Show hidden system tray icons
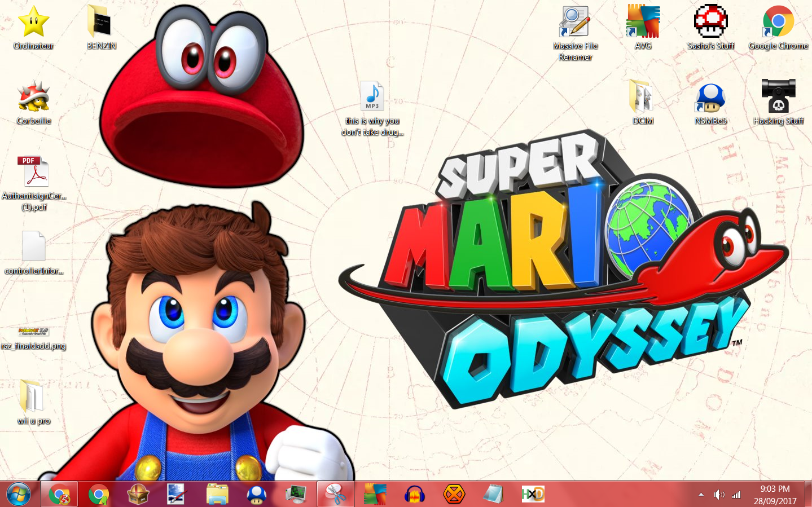Image resolution: width=812 pixels, height=507 pixels. [701, 495]
